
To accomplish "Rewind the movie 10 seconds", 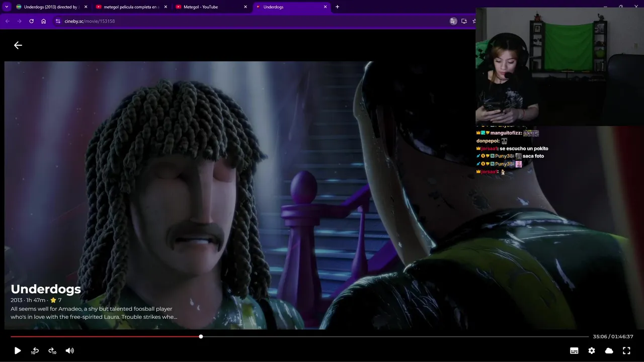I will click(35, 351).
